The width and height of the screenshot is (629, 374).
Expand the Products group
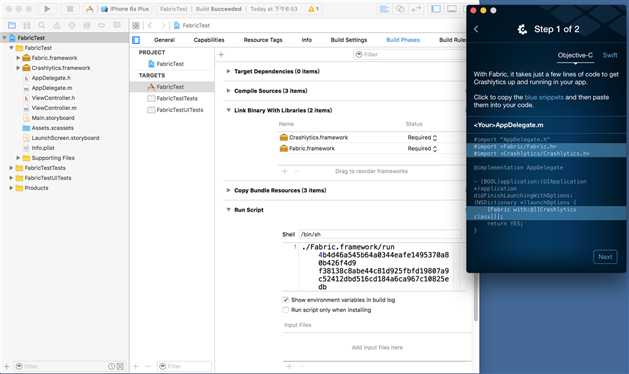(11, 188)
